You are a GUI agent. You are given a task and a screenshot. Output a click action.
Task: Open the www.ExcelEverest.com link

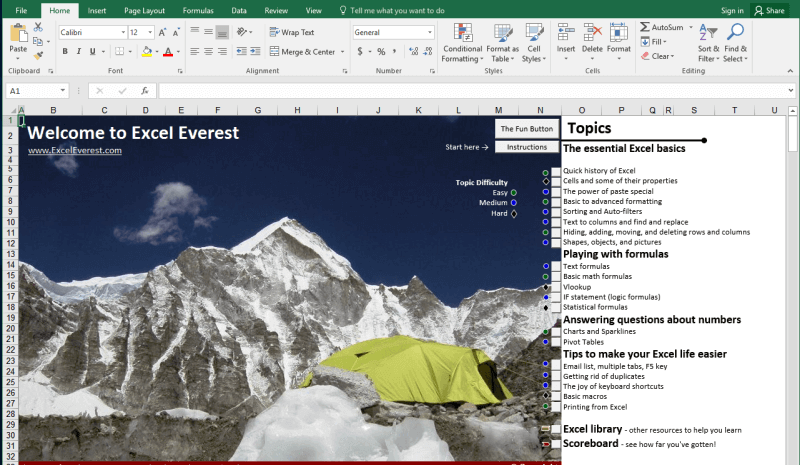[x=74, y=150]
